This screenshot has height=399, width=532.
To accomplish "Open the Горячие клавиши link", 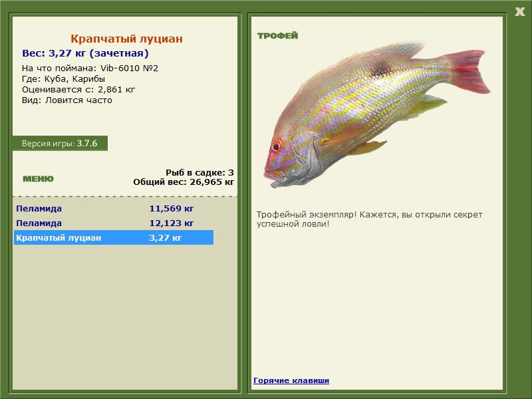I will 291,380.
